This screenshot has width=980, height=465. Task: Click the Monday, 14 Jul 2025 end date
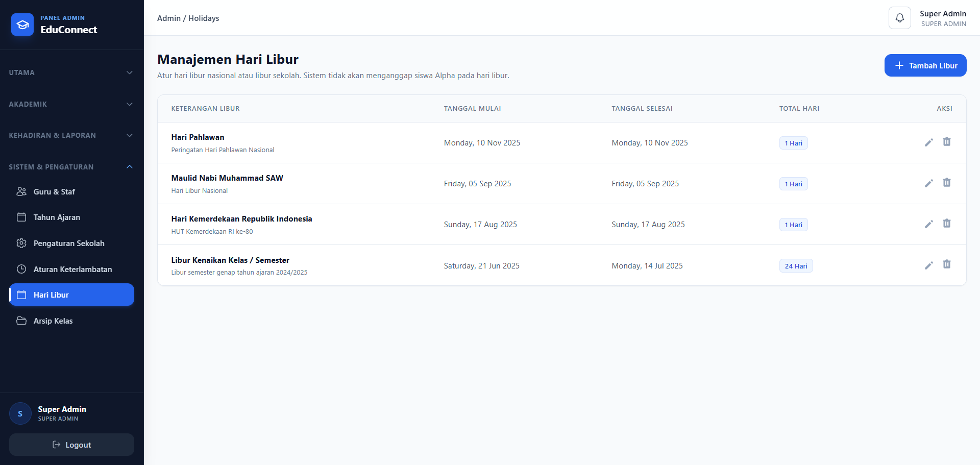(647, 266)
